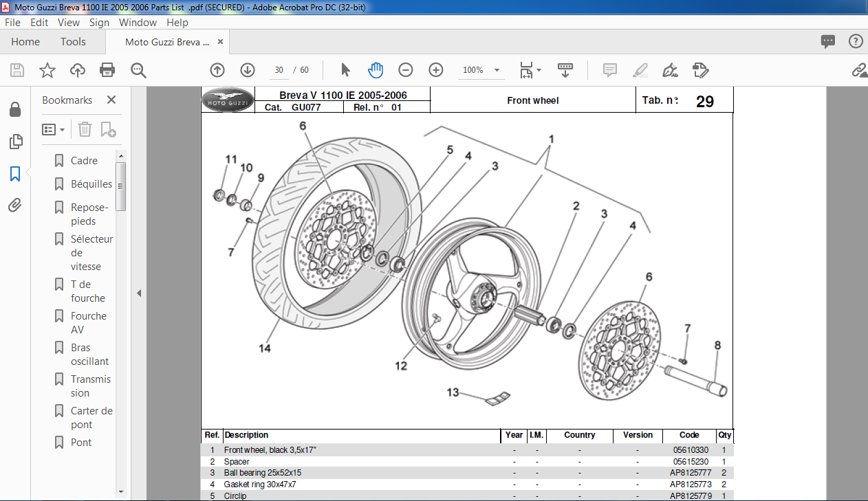Go to next page arrow
868x501 pixels.
click(248, 70)
